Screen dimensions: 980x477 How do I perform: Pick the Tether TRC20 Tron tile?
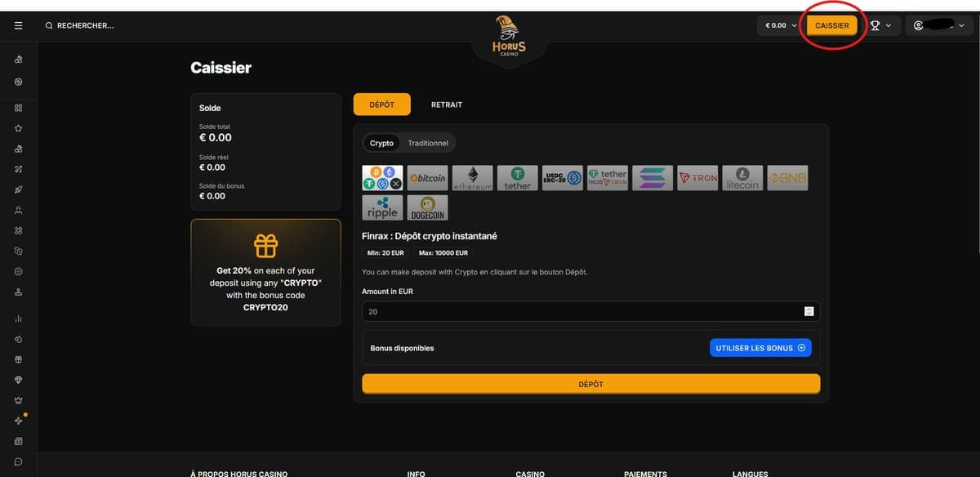click(608, 178)
